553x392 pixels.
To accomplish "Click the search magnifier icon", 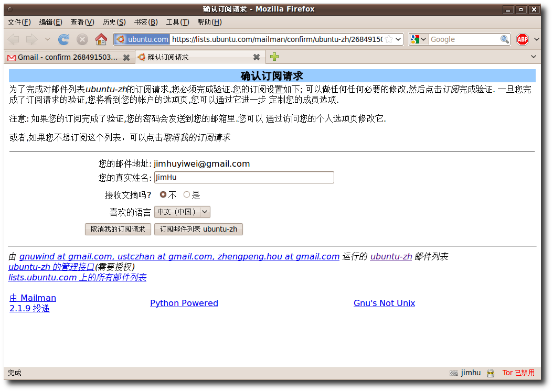I will point(505,39).
